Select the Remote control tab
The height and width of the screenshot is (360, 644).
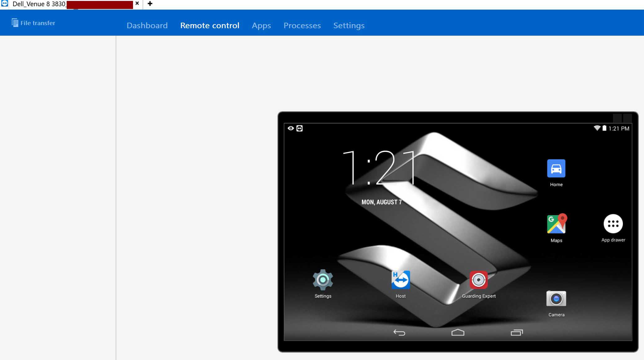[210, 25]
